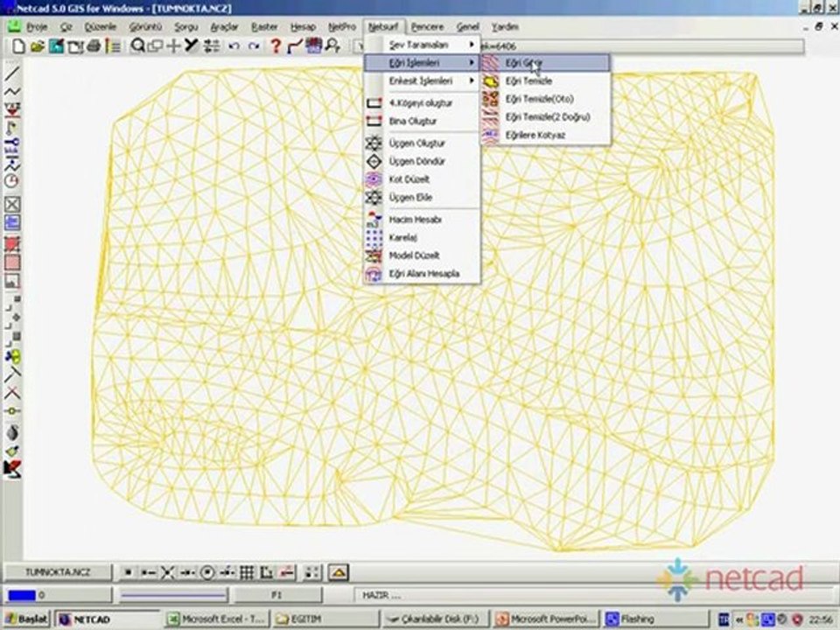Click the blue layer color swatch

pos(22,596)
